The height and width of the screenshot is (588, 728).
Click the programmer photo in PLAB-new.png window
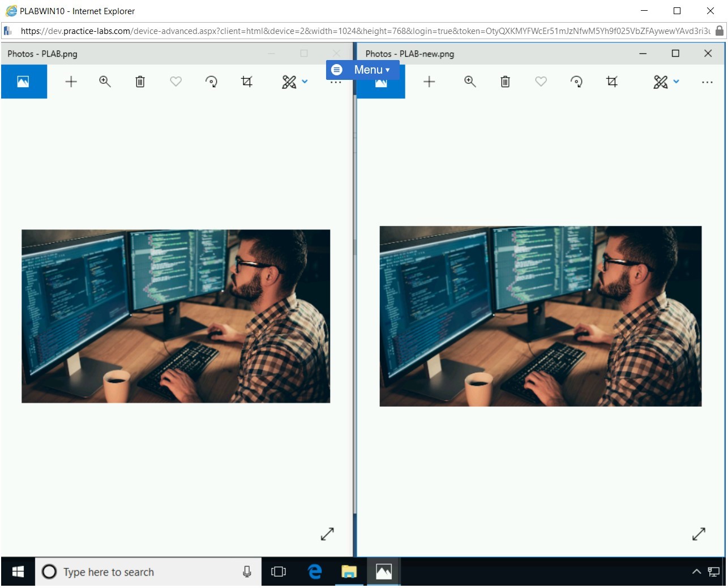tap(540, 316)
